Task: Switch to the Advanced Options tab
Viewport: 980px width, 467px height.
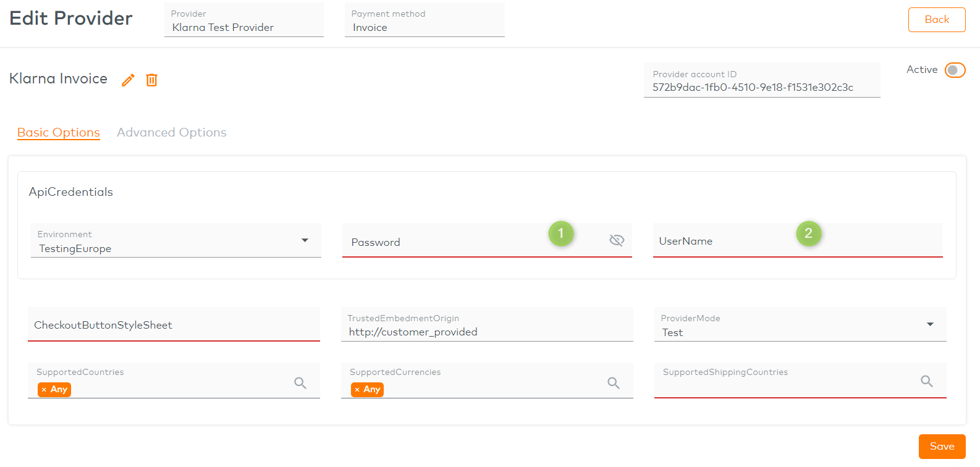Action: click(x=172, y=132)
